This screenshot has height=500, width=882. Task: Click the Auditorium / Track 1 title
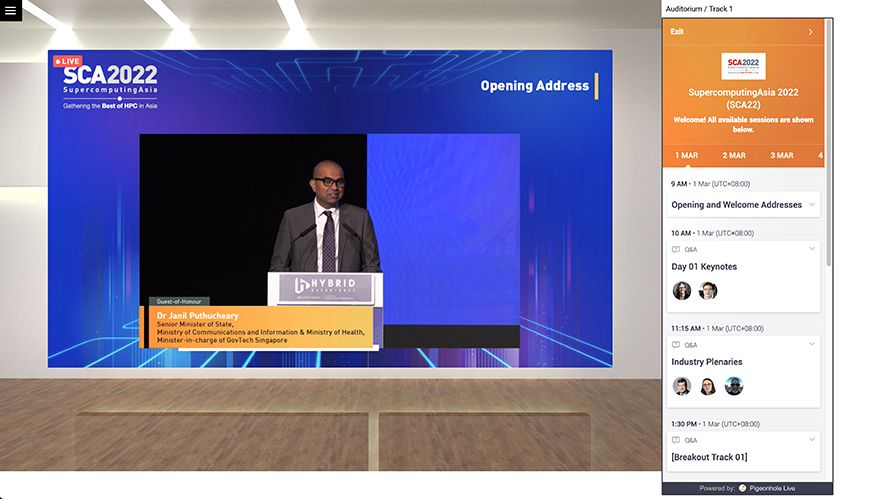[699, 9]
